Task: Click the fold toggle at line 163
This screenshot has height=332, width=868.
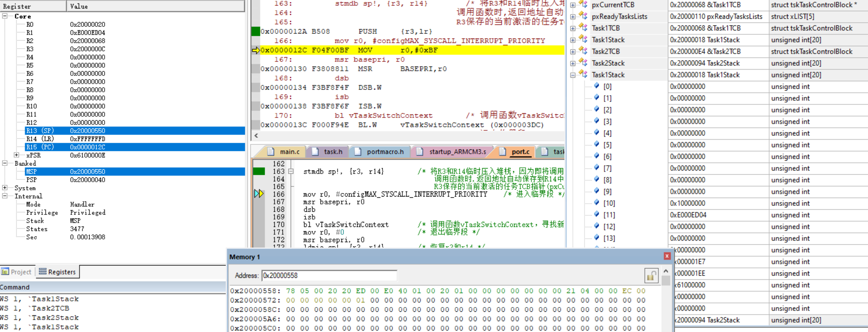Action: (x=291, y=171)
